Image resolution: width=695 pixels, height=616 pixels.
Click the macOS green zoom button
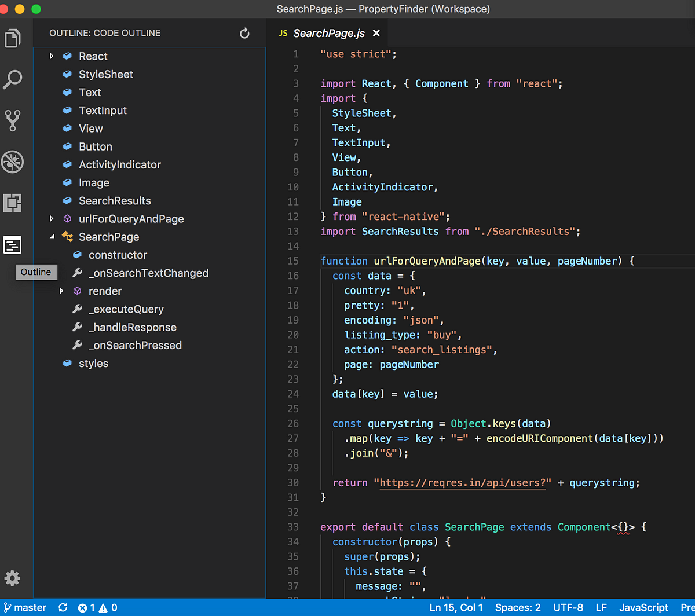click(36, 9)
